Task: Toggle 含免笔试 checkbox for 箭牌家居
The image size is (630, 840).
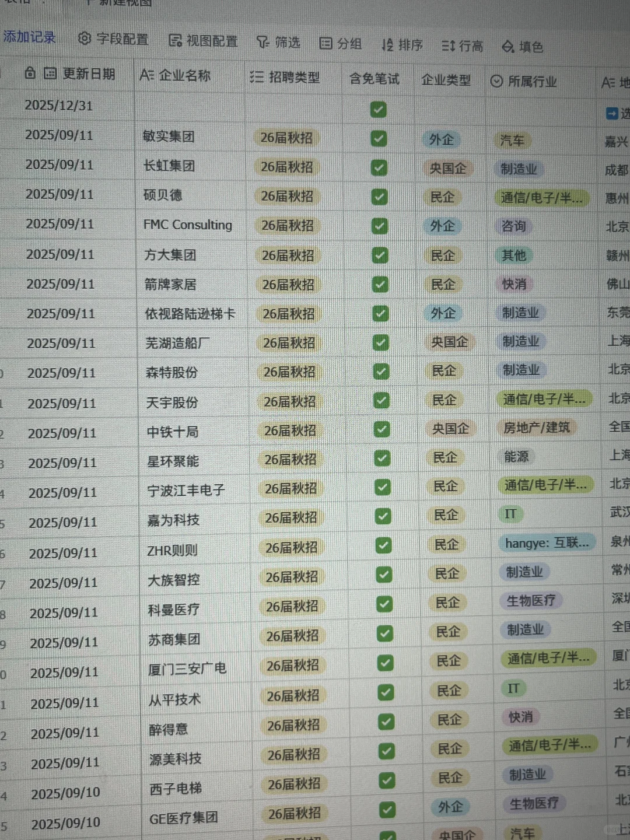Action: 380,284
